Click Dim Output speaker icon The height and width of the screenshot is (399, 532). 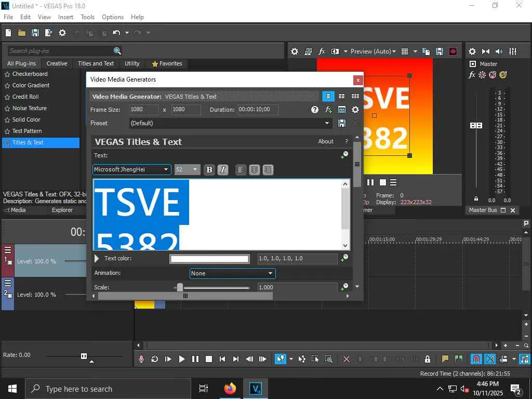(x=499, y=51)
